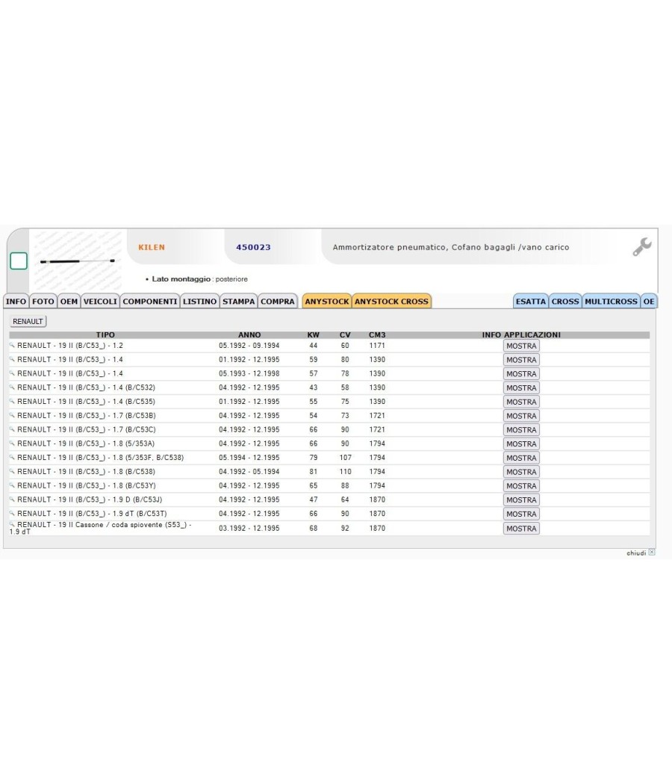Viewport: 672px width, 784px height.
Task: Click MOSTRA for the 59 KW 1.4 row
Action: point(521,360)
